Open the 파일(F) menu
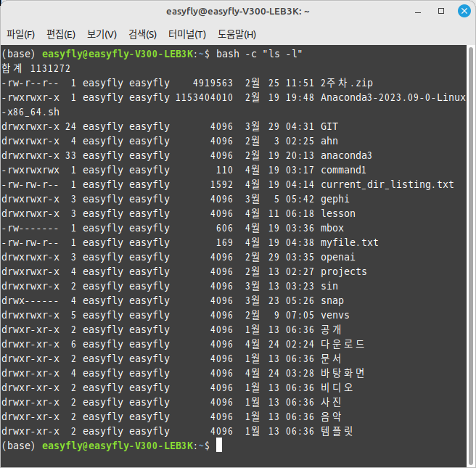The width and height of the screenshot is (476, 468). click(20, 34)
